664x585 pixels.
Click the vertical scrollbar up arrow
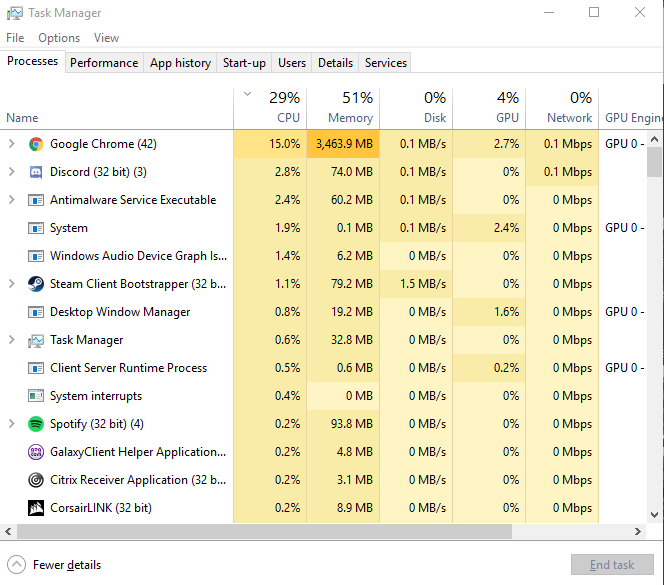(655, 139)
